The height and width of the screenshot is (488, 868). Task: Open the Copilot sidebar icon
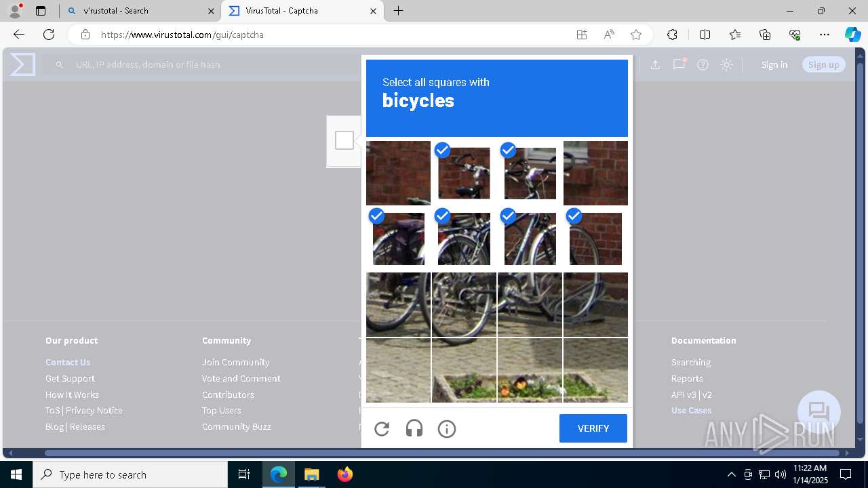click(852, 35)
